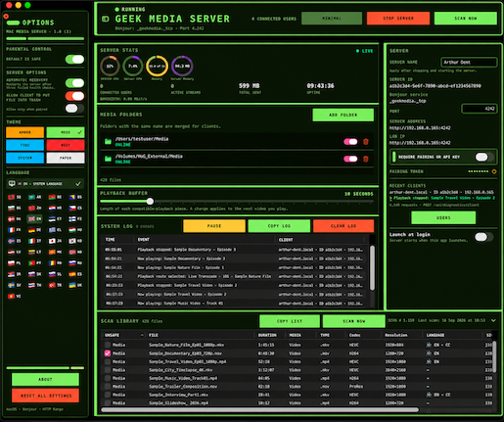Image resolution: width=504 pixels, height=422 pixels.
Task: Click the yellow Memory gauge in Server Stats
Action: click(x=157, y=66)
